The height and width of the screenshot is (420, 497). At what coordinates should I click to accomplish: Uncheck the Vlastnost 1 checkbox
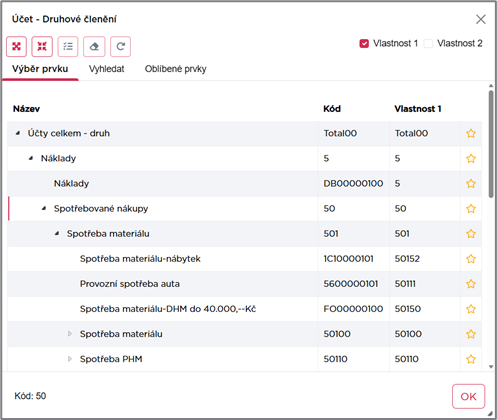364,44
